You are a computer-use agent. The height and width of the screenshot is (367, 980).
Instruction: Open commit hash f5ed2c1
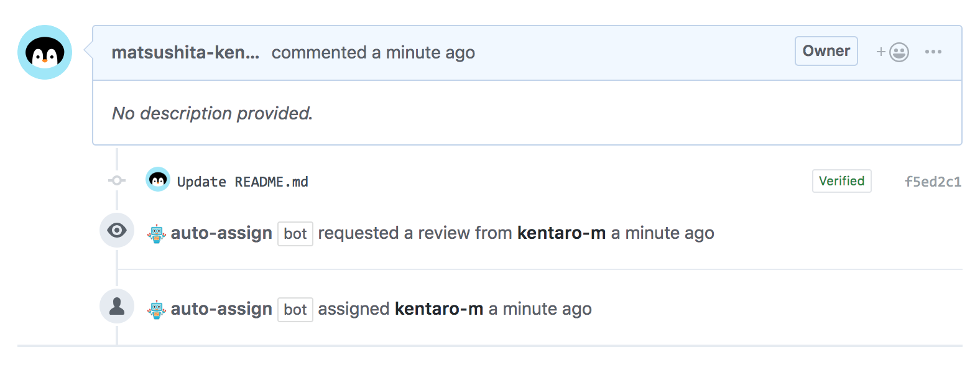click(932, 182)
